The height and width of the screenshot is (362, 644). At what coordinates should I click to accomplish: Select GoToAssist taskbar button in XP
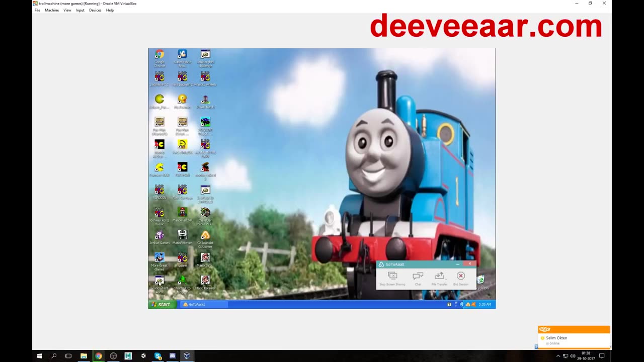204,304
